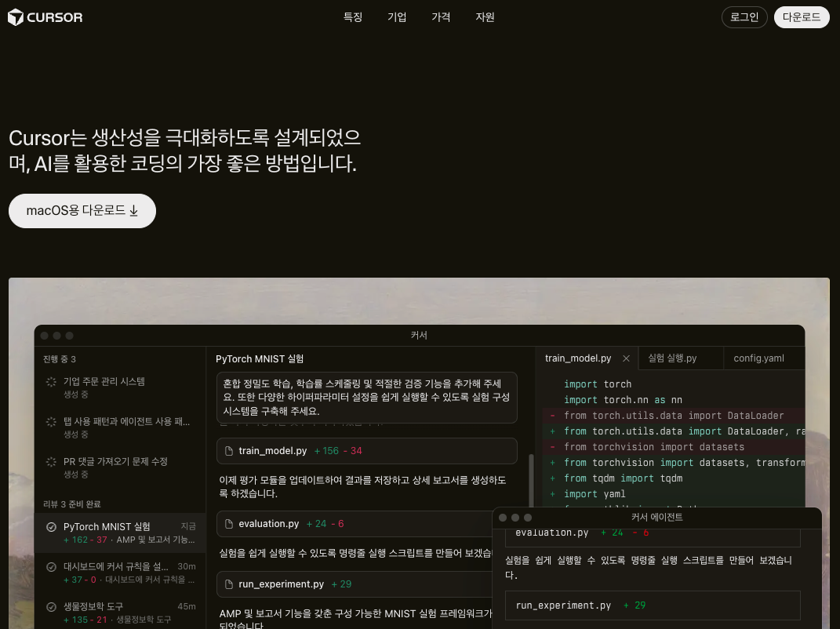The height and width of the screenshot is (629, 840).
Task: Open the train_model.py +156 -34 file card
Action: coord(366,451)
